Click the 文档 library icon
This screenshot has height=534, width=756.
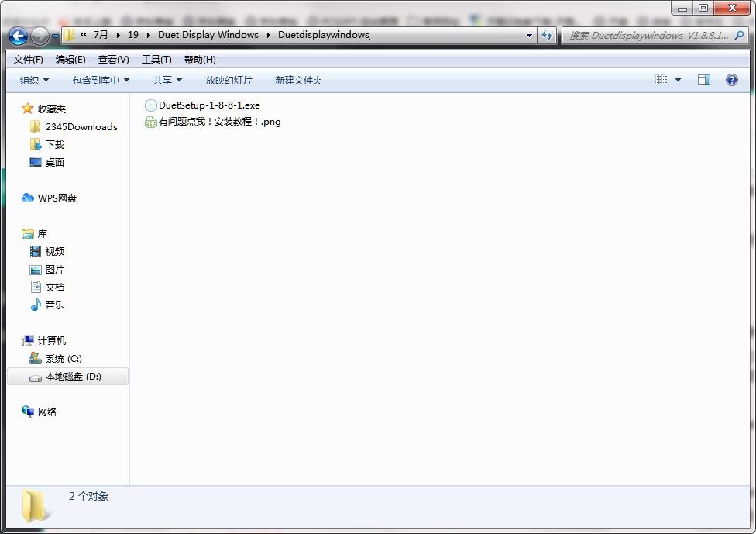[x=36, y=287]
